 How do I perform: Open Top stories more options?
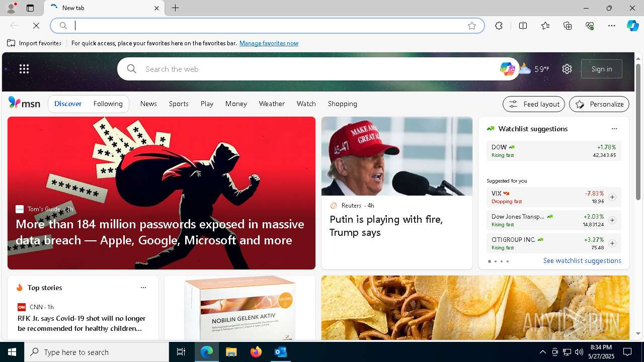pyautogui.click(x=143, y=288)
